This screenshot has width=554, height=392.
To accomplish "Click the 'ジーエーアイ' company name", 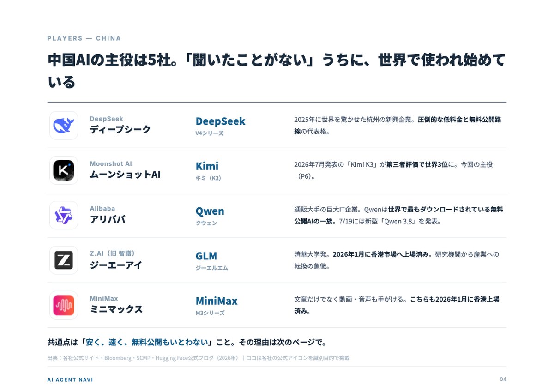I will pos(116,265).
